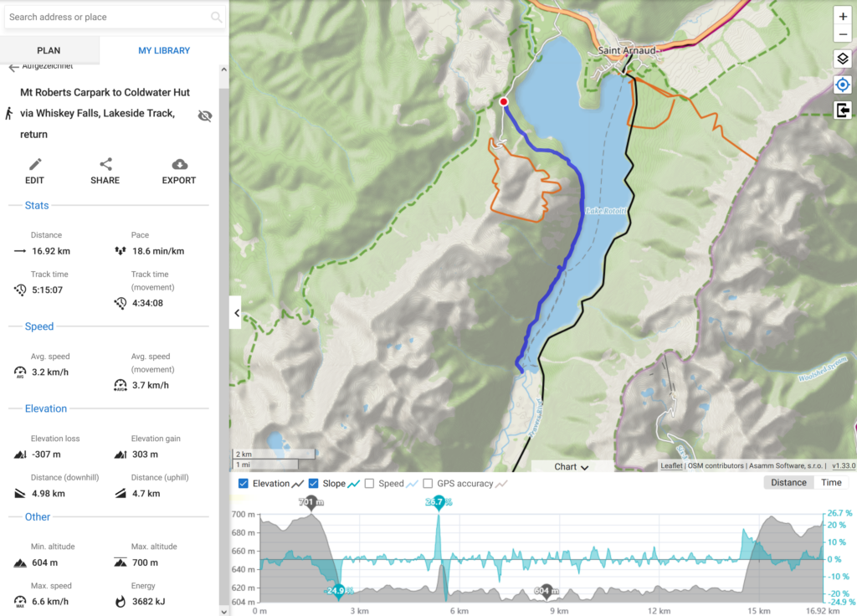Viewport: 857px width, 616px height.
Task: Switch to the PLAN tab
Action: pyautogui.click(x=49, y=50)
